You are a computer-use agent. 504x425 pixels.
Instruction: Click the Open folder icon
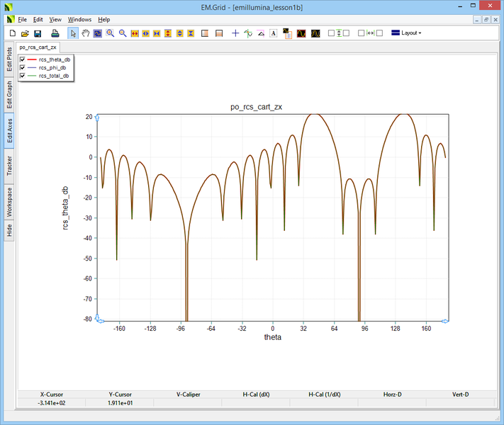click(25, 33)
